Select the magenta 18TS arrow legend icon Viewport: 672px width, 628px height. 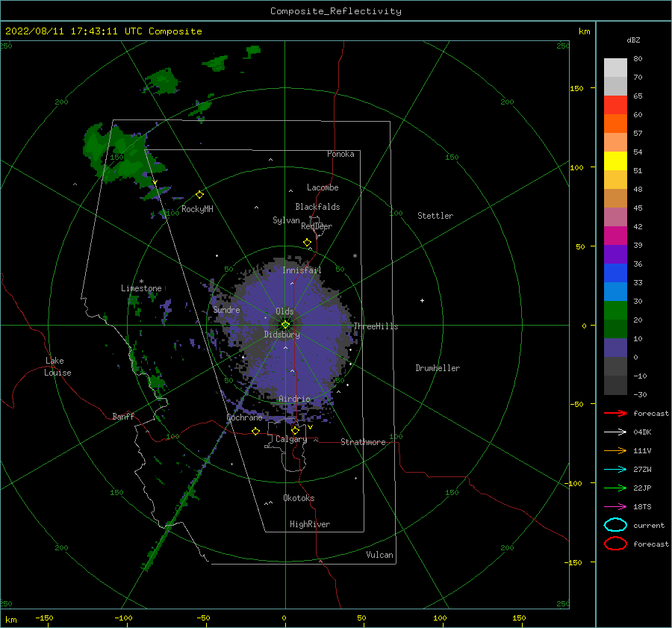pyautogui.click(x=615, y=507)
